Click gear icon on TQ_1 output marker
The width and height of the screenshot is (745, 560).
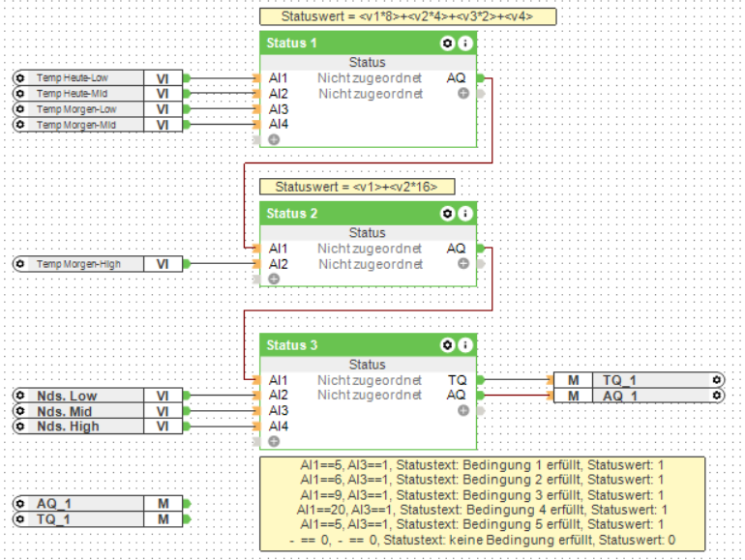717,380
